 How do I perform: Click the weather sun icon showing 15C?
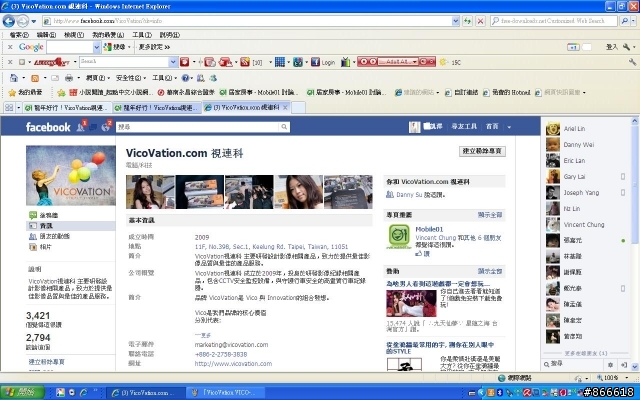tap(443, 62)
